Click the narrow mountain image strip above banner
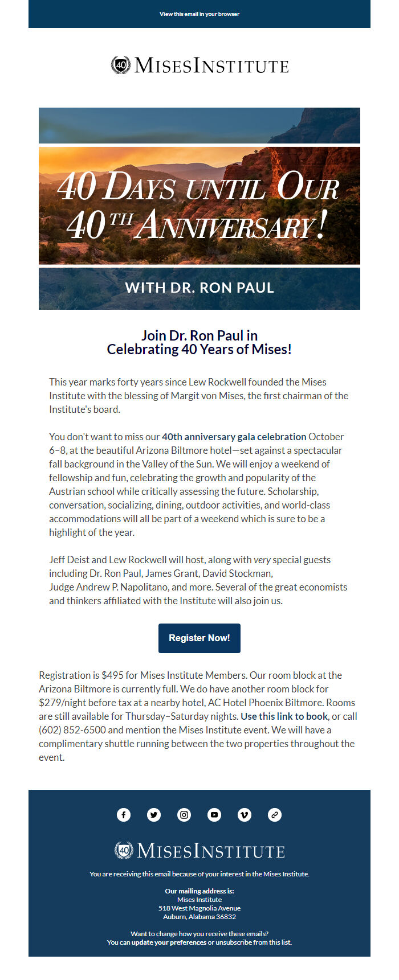Image resolution: width=399 pixels, height=980 pixels. [x=199, y=125]
